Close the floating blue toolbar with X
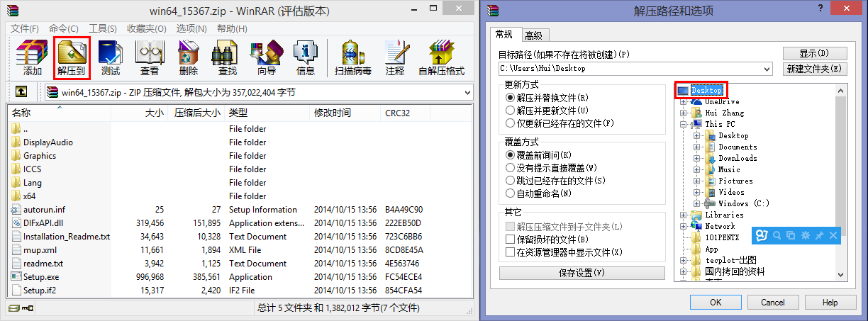The width and height of the screenshot is (868, 321). [833, 235]
